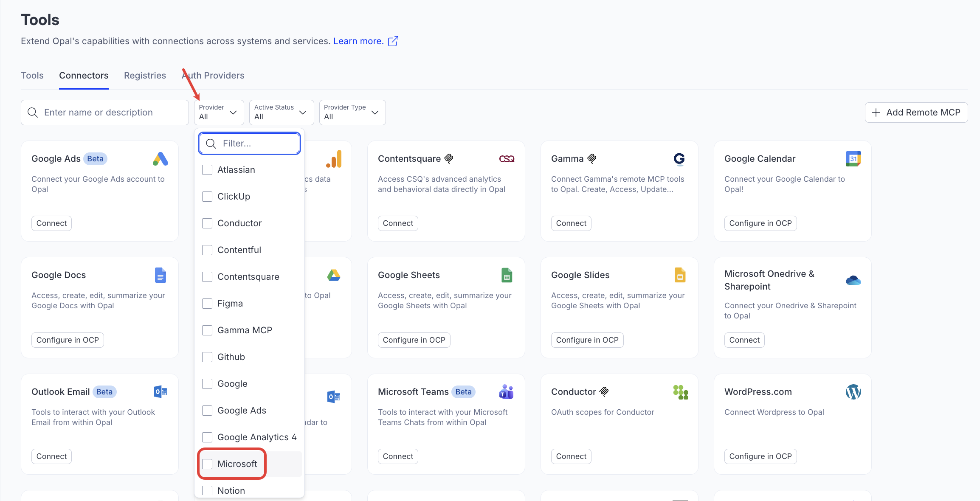
Task: Click the Google Calendar icon
Action: point(853,159)
